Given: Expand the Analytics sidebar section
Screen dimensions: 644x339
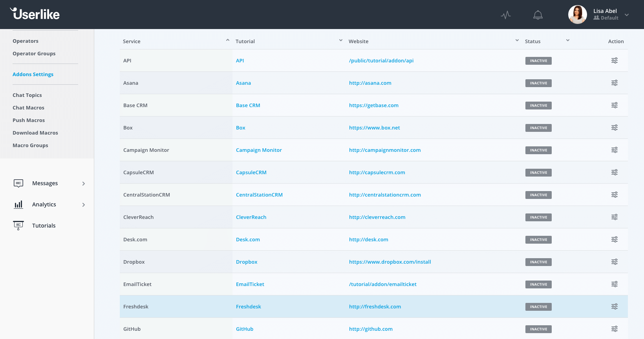Looking at the screenshot, I should pos(83,205).
